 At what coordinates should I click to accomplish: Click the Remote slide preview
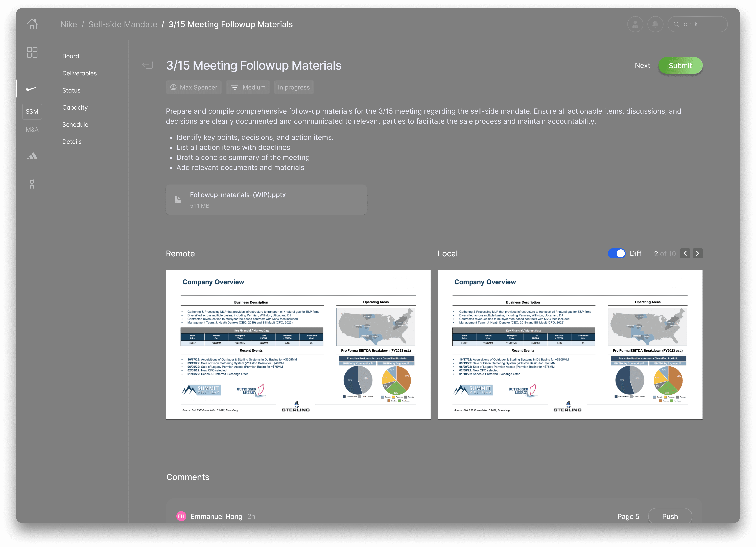pyautogui.click(x=298, y=345)
